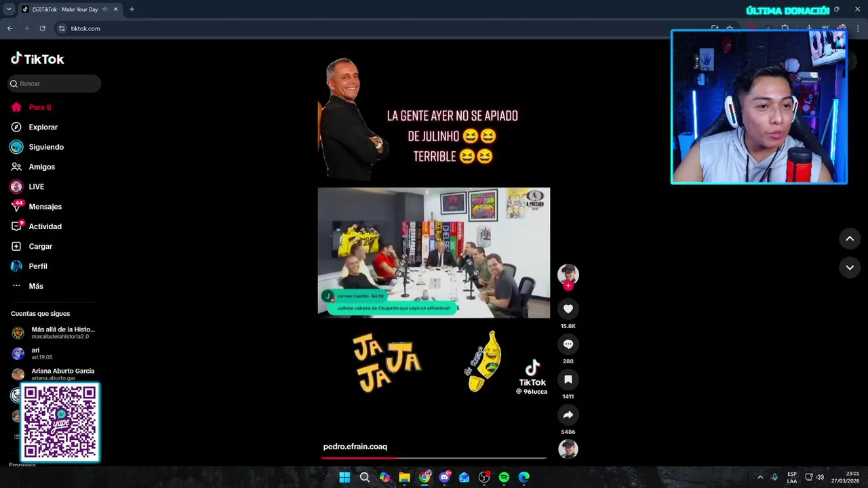The height and width of the screenshot is (488, 868).
Task: Go back in the browser
Action: [x=10, y=28]
